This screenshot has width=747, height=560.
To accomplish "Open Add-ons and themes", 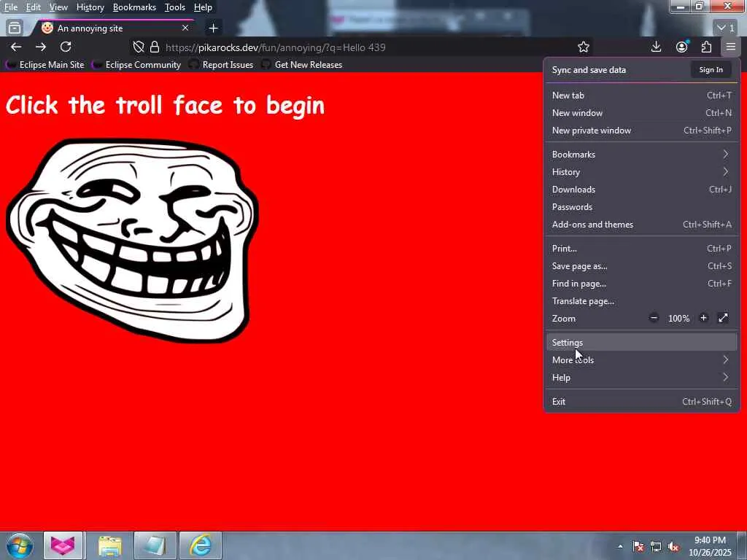I will point(641,225).
